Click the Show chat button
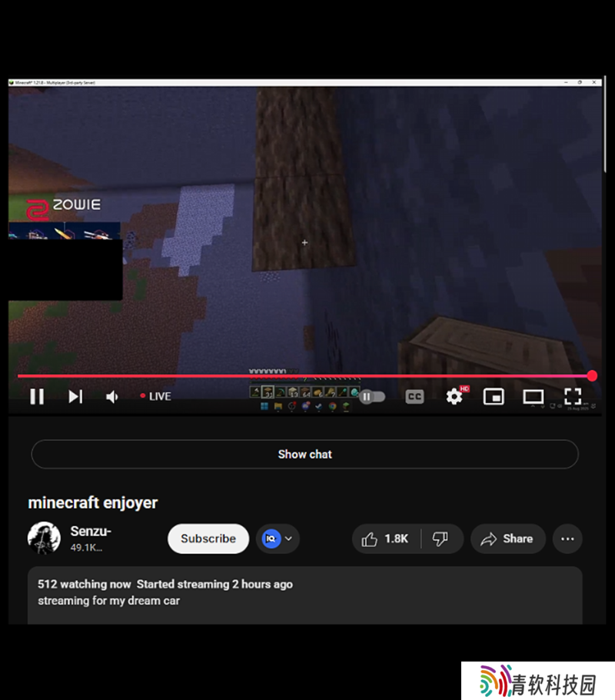The height and width of the screenshot is (700, 615). [x=304, y=454]
